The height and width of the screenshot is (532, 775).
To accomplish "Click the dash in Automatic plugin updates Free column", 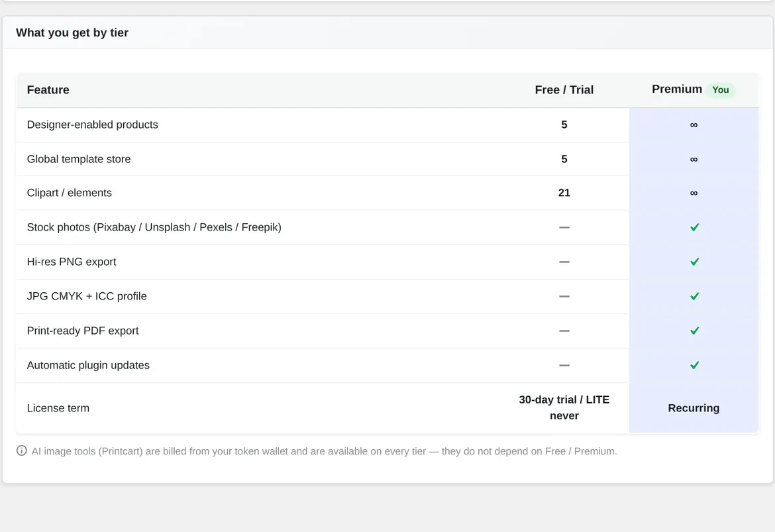I will [564, 366].
